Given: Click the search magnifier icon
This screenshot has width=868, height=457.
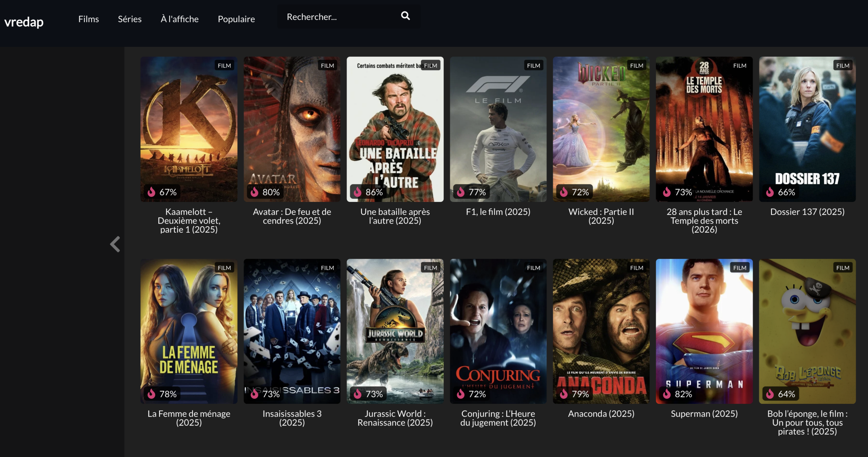Looking at the screenshot, I should pos(405,16).
